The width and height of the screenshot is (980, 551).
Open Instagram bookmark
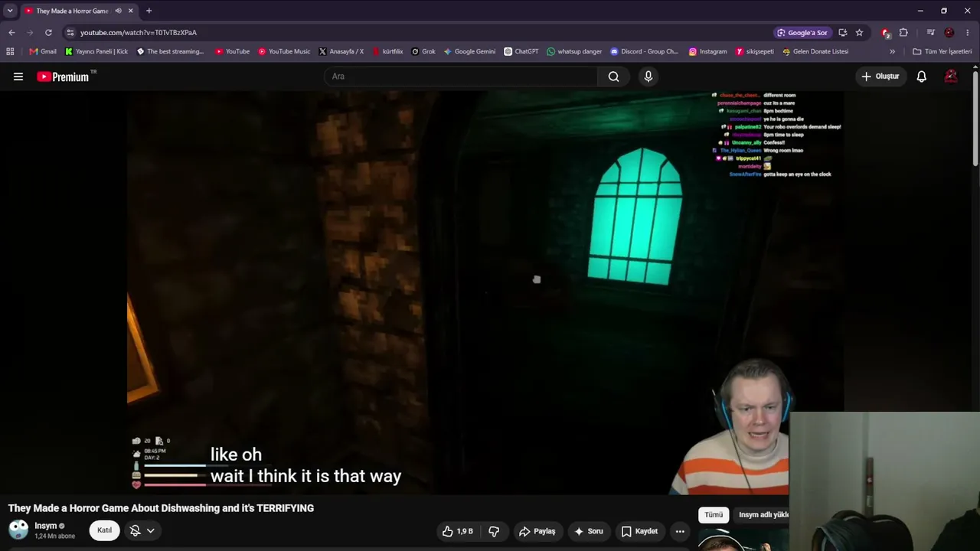(707, 51)
